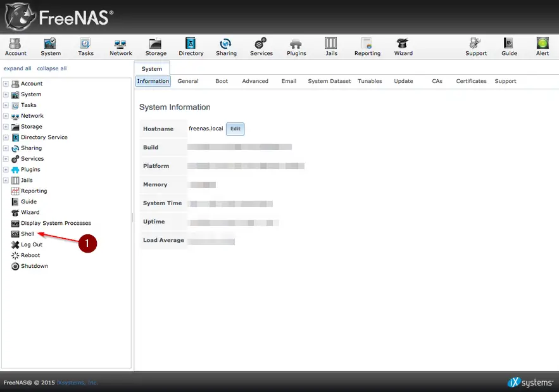Open Directory in the top toolbar
This screenshot has height=392, width=559.
coord(191,47)
